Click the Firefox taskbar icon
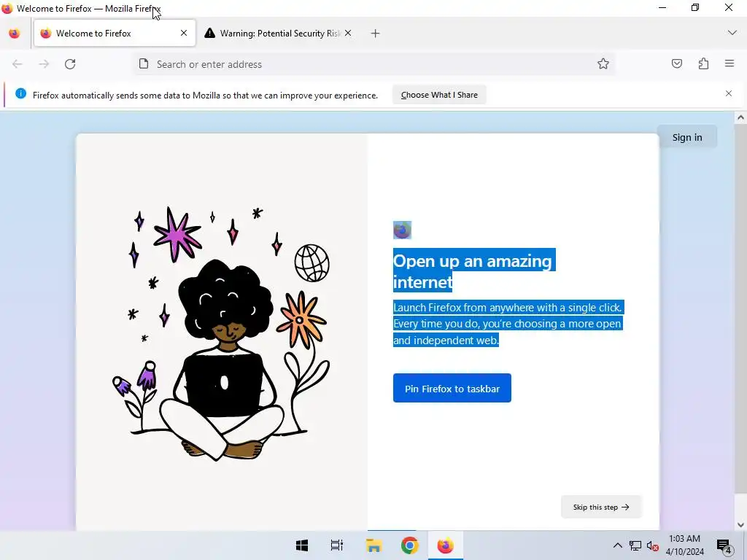747x560 pixels. point(446,545)
